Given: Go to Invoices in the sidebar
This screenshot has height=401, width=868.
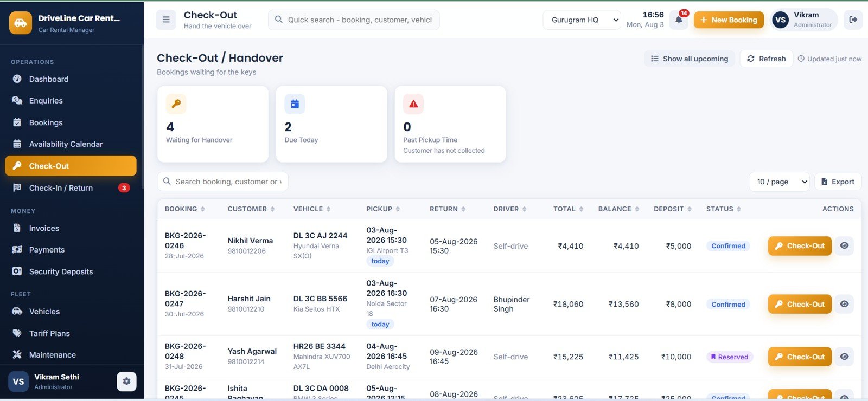Looking at the screenshot, I should (71, 228).
